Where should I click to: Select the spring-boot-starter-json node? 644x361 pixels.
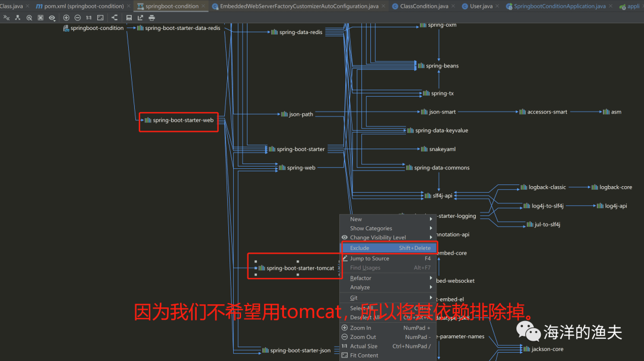pos(296,350)
